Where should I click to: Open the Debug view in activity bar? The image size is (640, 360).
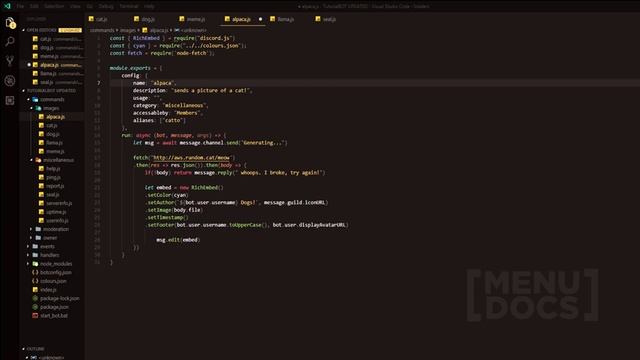[10, 81]
